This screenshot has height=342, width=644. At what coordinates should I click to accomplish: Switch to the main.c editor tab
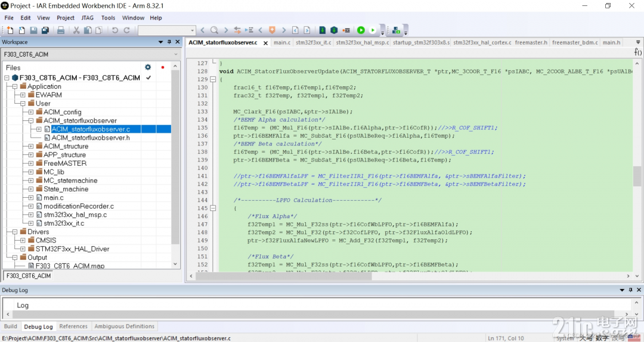(x=282, y=42)
